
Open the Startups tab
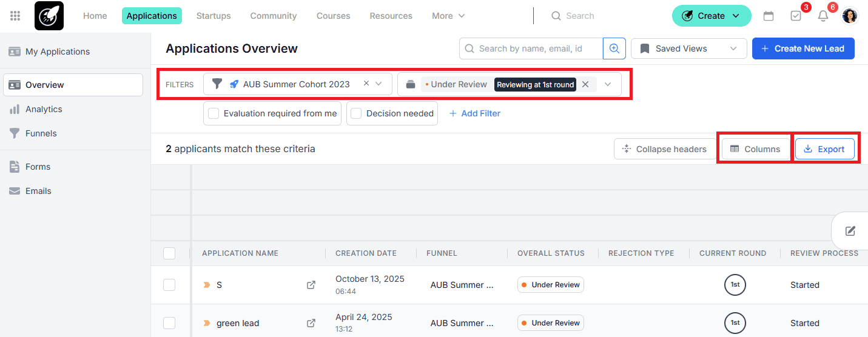(214, 16)
